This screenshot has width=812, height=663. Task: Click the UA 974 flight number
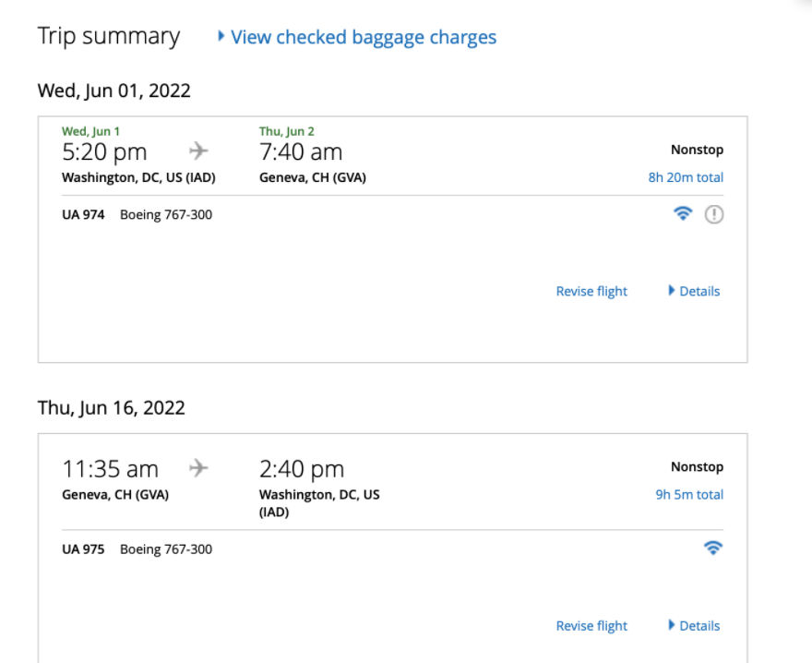[x=83, y=215]
